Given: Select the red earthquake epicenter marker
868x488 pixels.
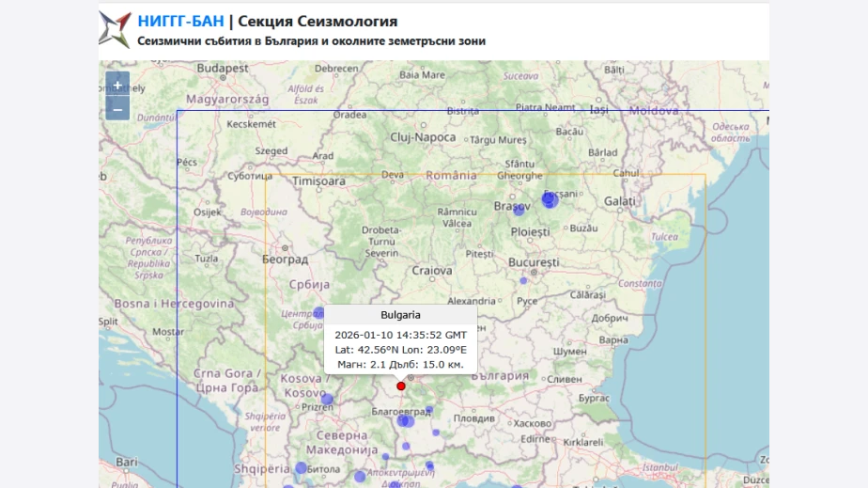Looking at the screenshot, I should pos(401,386).
